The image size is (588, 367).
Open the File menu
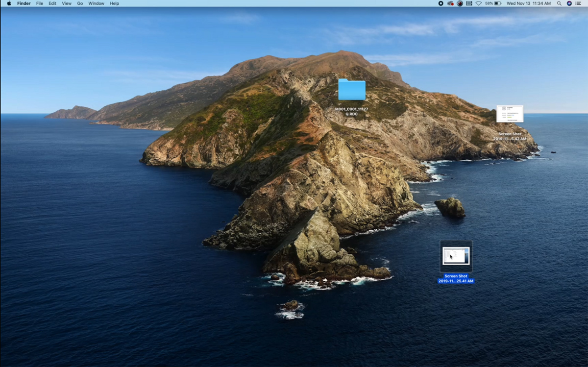coord(40,3)
